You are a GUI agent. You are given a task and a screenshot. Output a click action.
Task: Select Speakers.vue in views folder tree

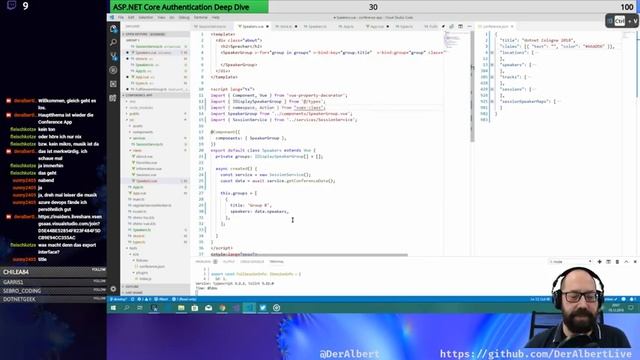[x=147, y=181]
